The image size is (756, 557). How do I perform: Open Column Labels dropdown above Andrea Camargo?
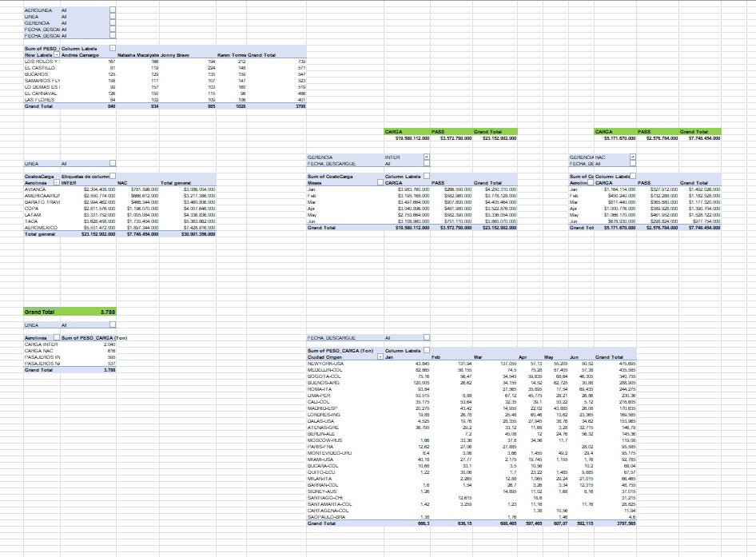(x=113, y=48)
